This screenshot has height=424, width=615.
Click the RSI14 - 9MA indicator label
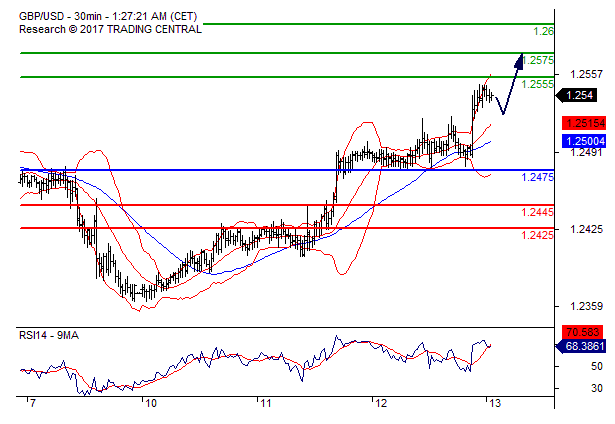[49, 336]
